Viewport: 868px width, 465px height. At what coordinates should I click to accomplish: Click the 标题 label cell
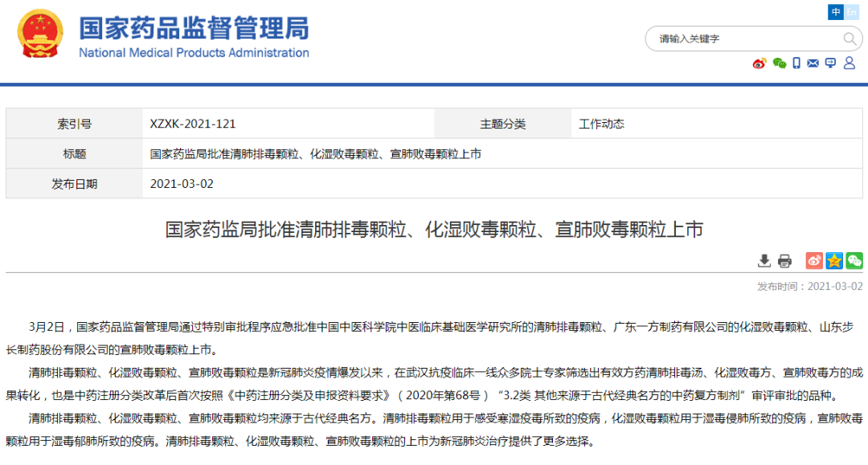(74, 153)
